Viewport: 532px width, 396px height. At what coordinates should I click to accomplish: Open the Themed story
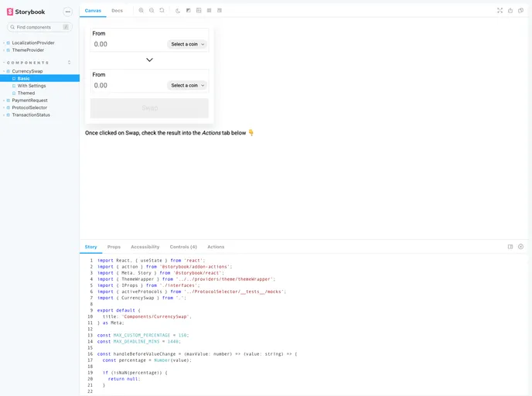pyautogui.click(x=26, y=93)
